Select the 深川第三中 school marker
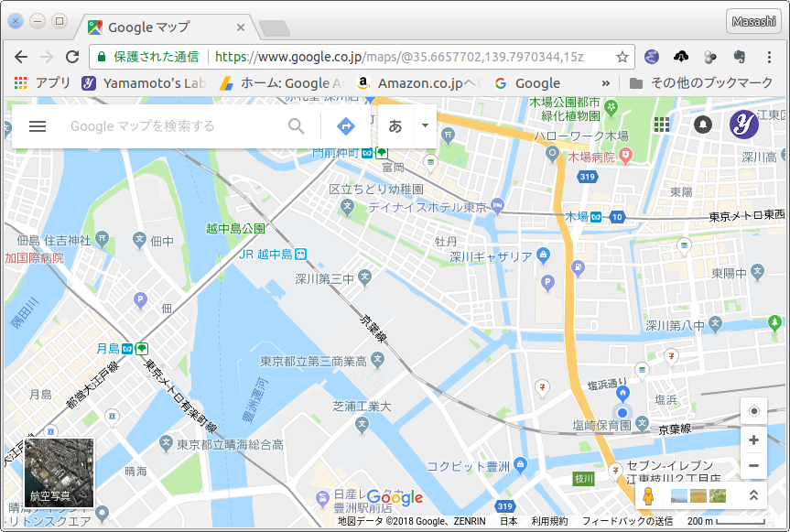790x532 pixels. [x=364, y=277]
